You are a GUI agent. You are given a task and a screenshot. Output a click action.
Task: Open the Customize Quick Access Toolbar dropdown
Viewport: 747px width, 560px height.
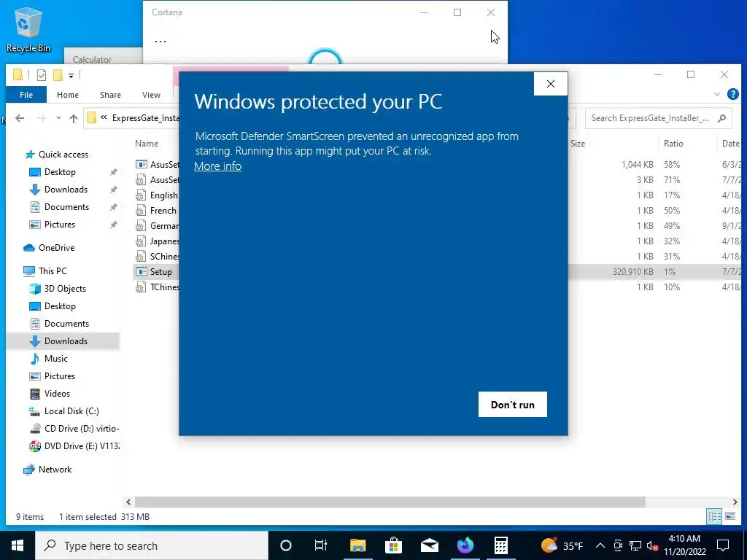(x=71, y=75)
